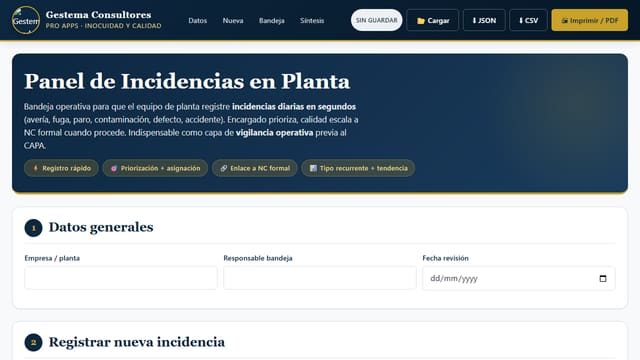Click the Cargar button
640x360 pixels.
pyautogui.click(x=433, y=20)
